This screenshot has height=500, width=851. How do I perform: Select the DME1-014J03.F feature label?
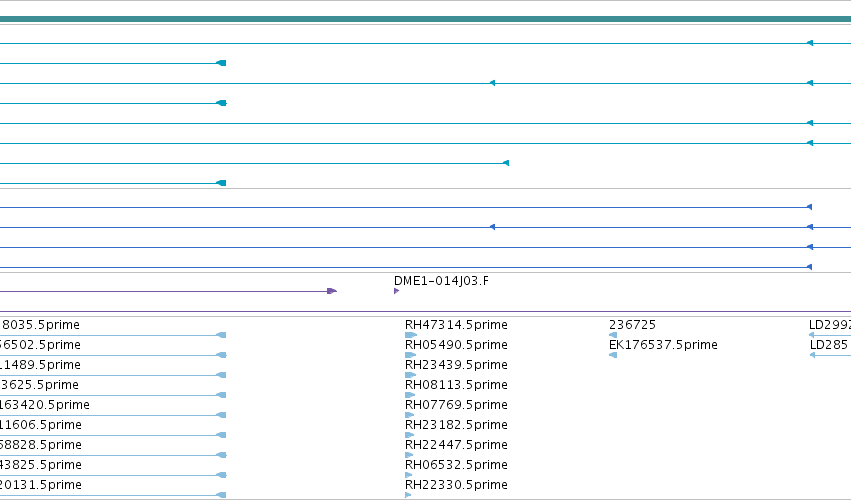(x=441, y=281)
